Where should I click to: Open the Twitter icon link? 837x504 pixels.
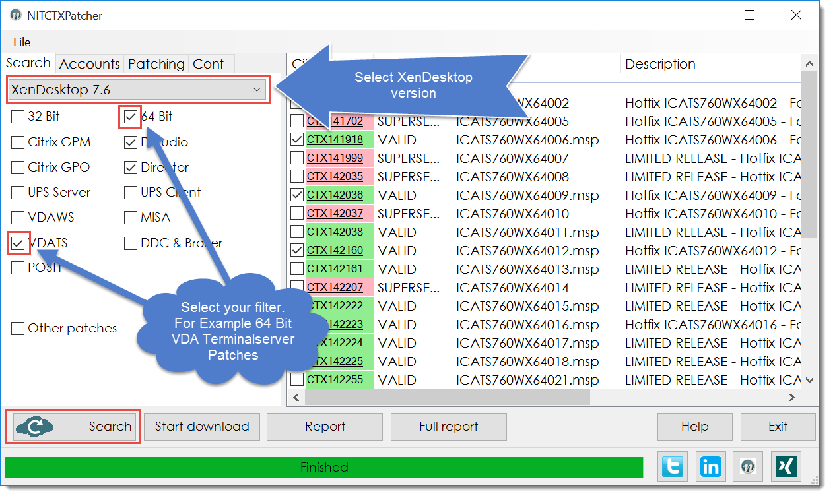[673, 466]
